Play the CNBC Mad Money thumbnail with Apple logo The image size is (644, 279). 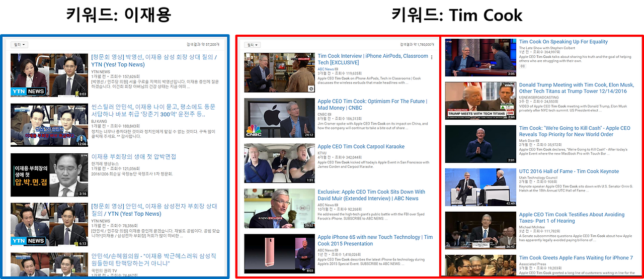[279, 118]
